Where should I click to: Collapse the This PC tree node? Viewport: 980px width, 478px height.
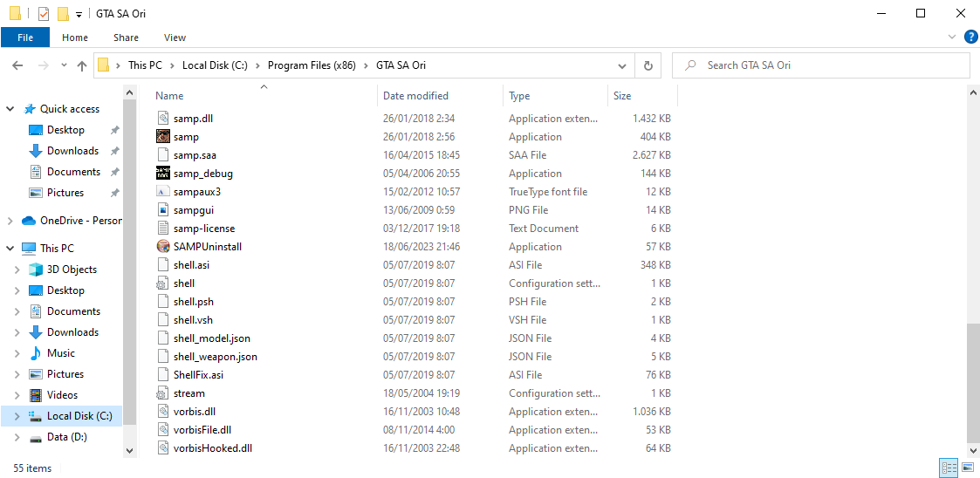point(10,248)
